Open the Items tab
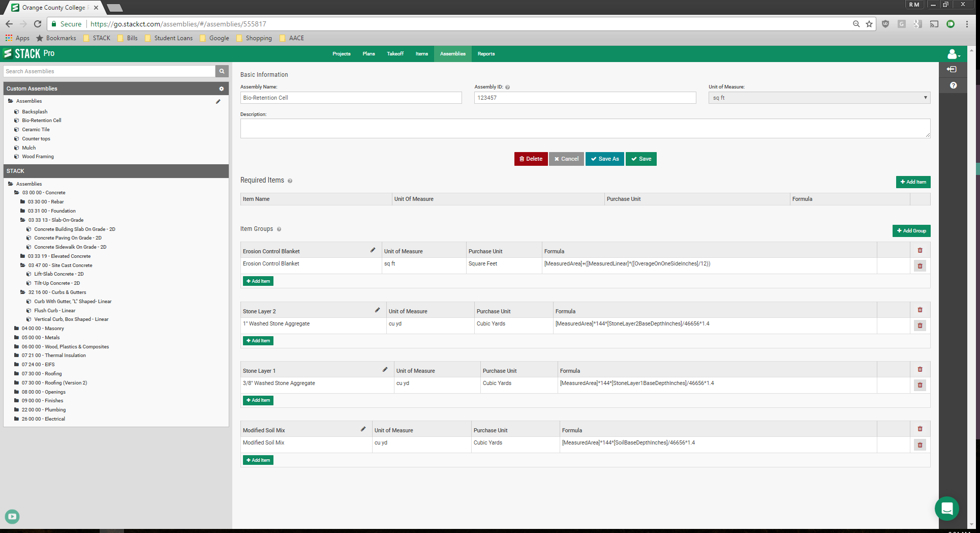Viewport: 980px width, 533px height. pos(422,54)
